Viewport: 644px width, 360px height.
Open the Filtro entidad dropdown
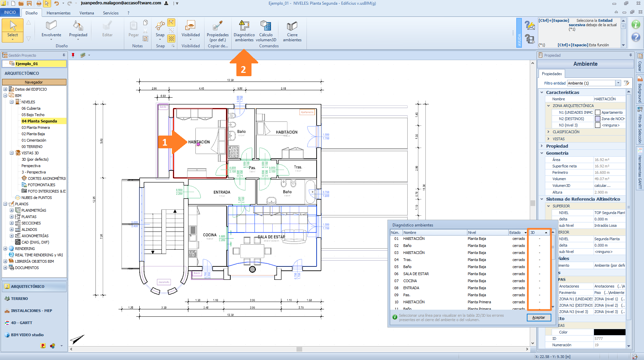coord(618,83)
